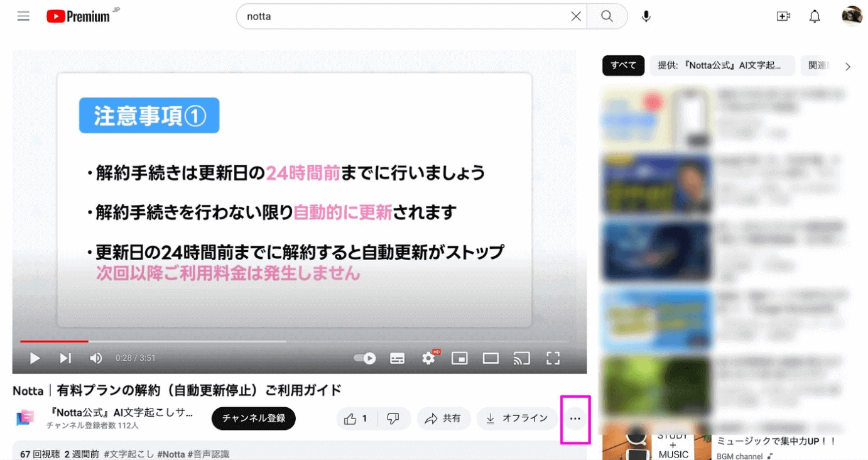Screen dimensions: 868x460
Task: Open Notta公式 channel avatar
Action: 25,418
